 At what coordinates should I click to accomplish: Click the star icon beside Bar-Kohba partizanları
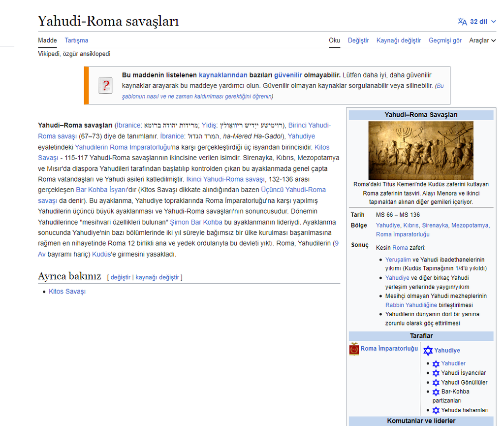436,392
